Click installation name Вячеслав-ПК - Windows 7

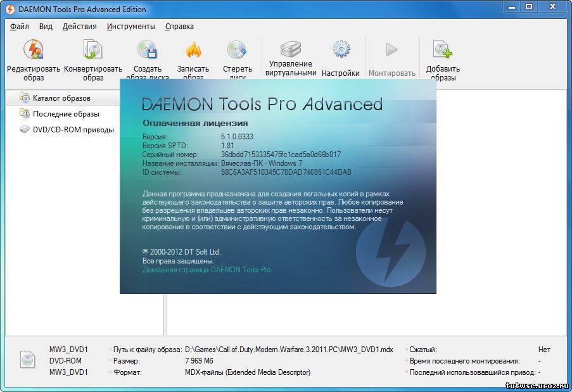(262, 163)
